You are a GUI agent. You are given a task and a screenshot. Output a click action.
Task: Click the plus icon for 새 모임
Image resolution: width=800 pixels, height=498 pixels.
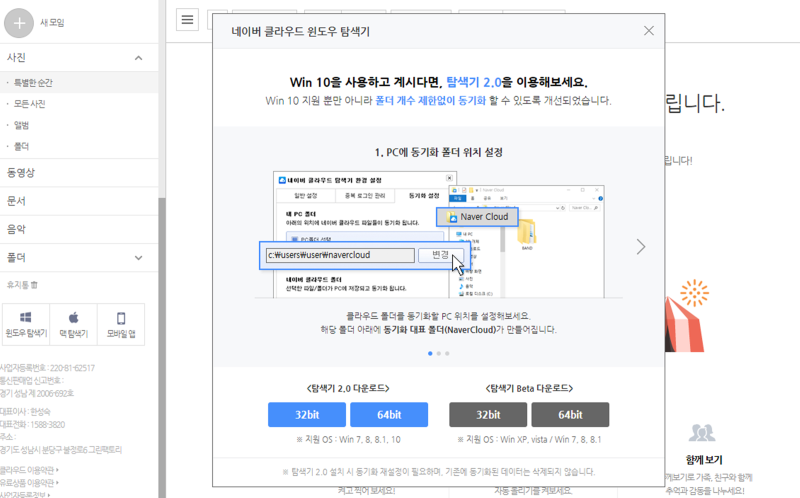19,23
